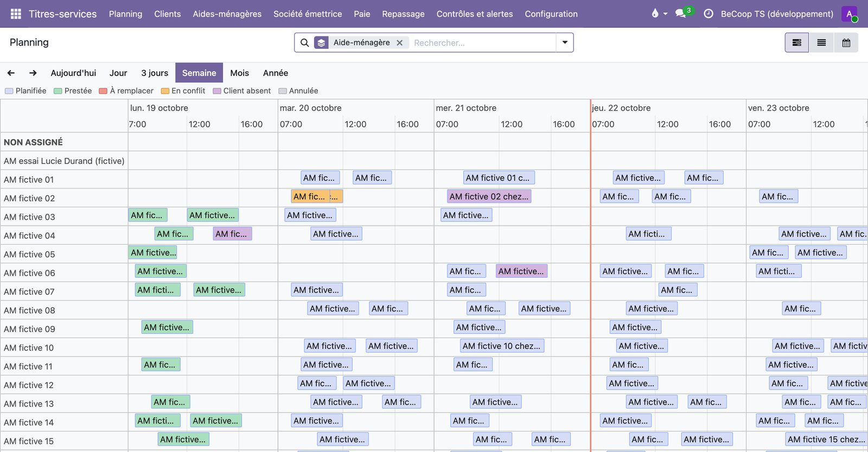This screenshot has height=452, width=868.
Task: Select the AM essai Lucie Durand (fictive) row
Action: point(64,161)
